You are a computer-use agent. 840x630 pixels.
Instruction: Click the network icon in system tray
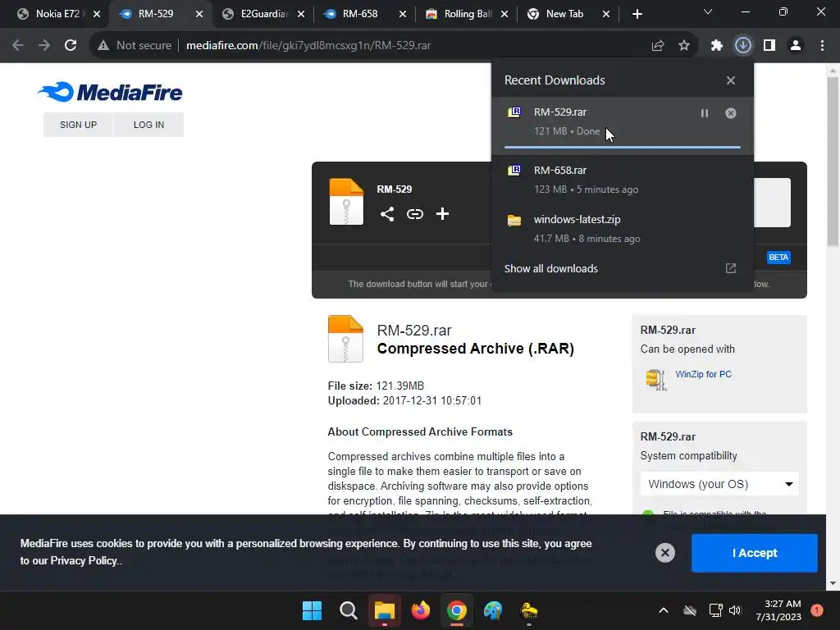[715, 610]
